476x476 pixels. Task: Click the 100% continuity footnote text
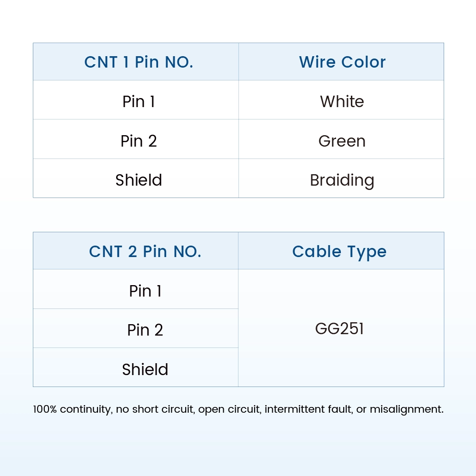pyautogui.click(x=238, y=409)
